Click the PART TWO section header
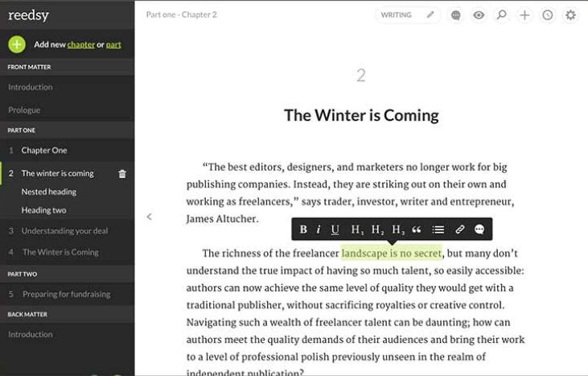The width and height of the screenshot is (588, 376). pyautogui.click(x=23, y=274)
